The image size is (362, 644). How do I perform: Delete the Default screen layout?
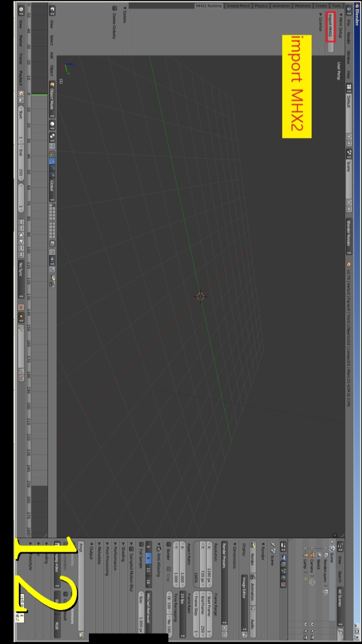(349, 143)
